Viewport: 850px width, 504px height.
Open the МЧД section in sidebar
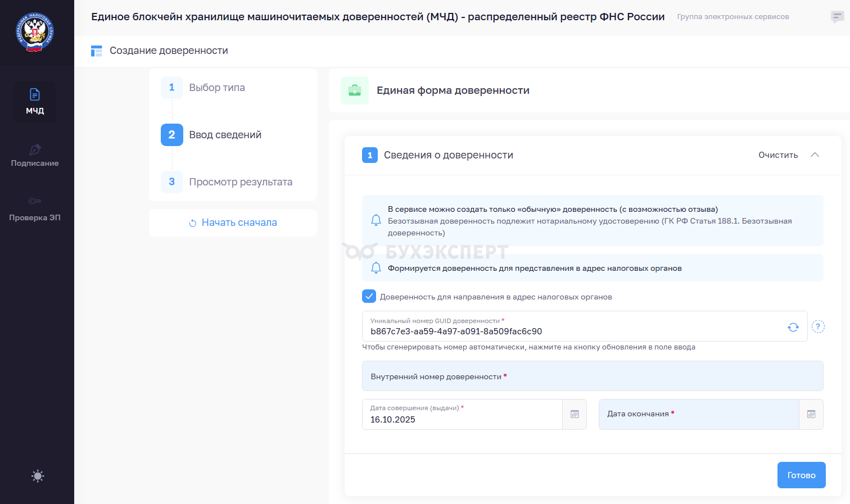pos(35,102)
